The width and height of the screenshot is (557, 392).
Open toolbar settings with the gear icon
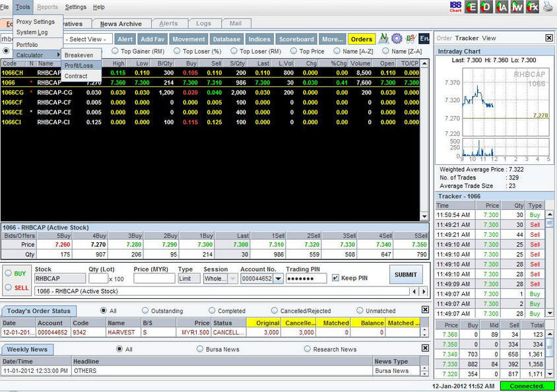pyautogui.click(x=397, y=39)
